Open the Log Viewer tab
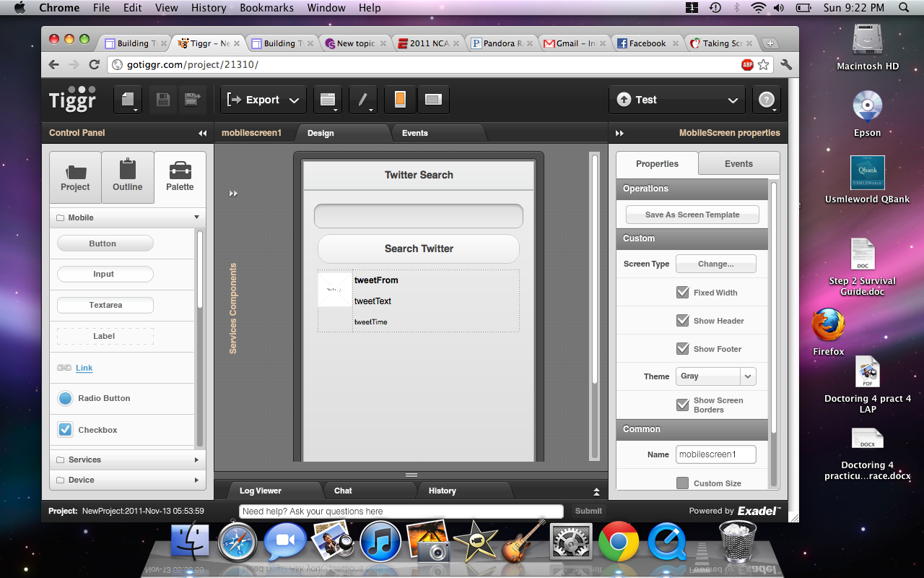Screen dimensions: 924x578 click(261, 491)
